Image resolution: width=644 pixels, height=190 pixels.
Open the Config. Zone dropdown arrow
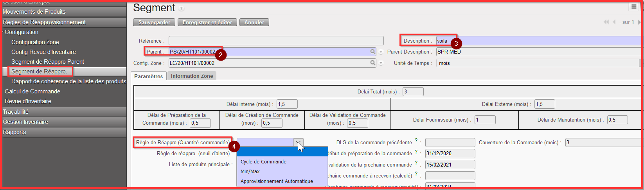point(381,63)
